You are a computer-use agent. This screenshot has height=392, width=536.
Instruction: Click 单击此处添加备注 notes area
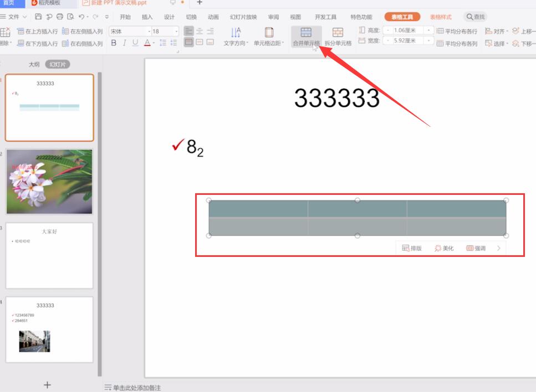click(x=137, y=388)
